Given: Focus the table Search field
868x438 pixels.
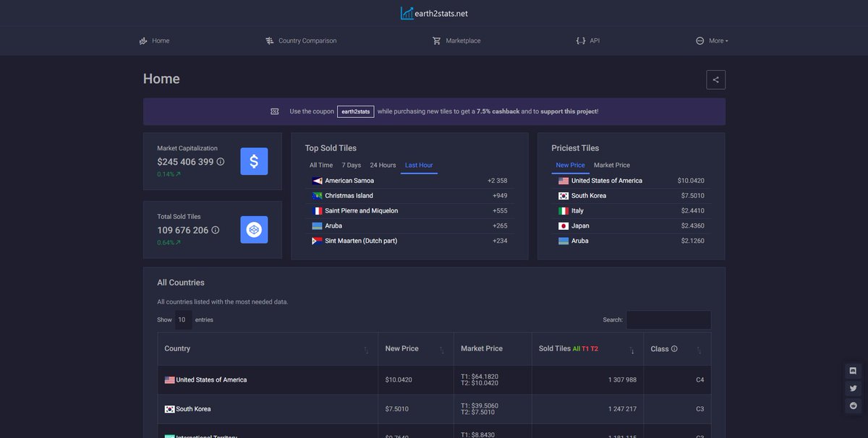Looking at the screenshot, I should pos(668,319).
